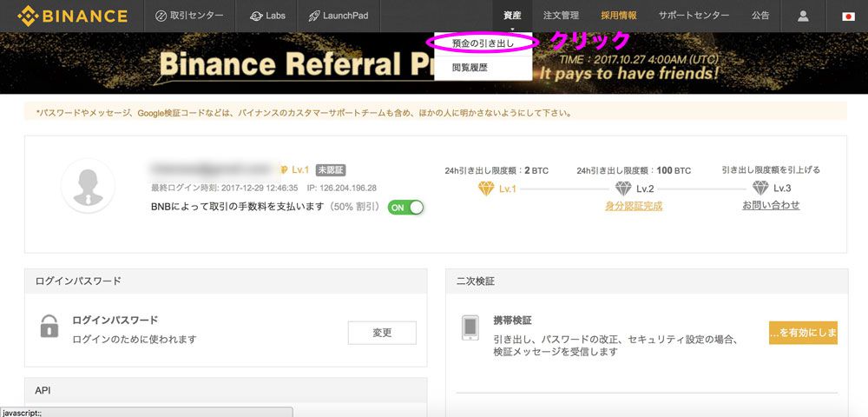
Task: Open the 取引センター menu
Action: [189, 16]
